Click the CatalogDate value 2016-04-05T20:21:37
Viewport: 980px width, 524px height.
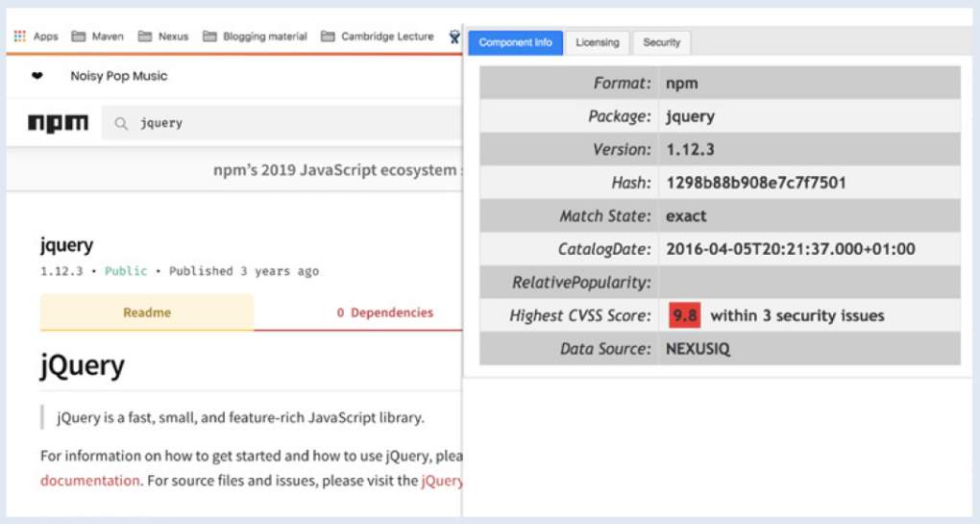pos(791,249)
